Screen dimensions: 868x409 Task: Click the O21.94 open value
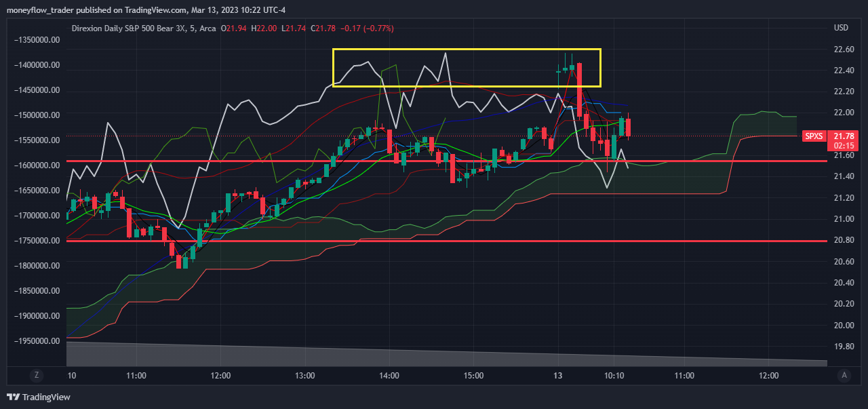234,28
